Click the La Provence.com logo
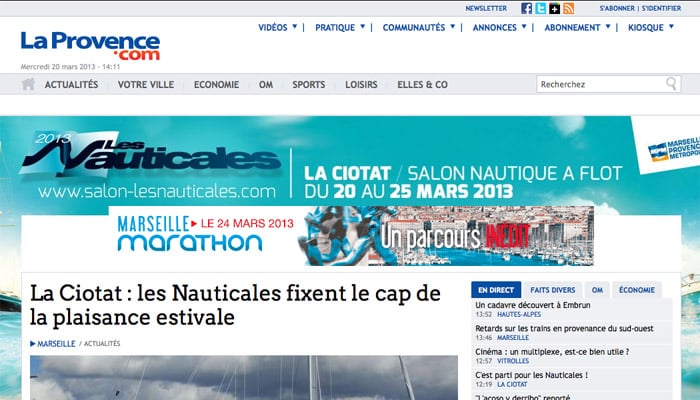 tap(90, 46)
